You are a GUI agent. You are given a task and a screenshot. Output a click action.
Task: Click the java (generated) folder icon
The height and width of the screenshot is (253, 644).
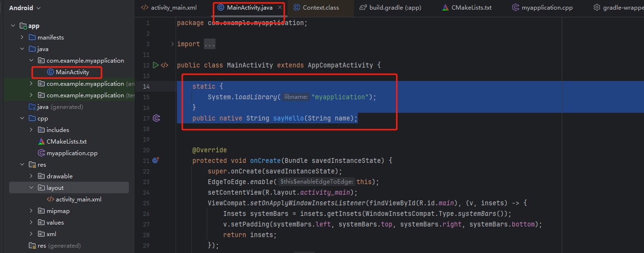coord(32,107)
